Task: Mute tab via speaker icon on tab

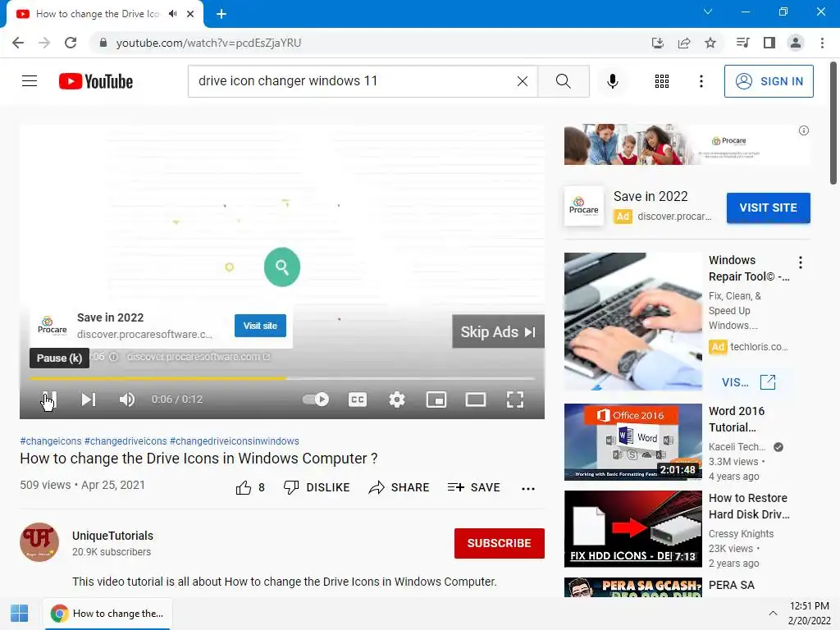Action: coord(172,14)
